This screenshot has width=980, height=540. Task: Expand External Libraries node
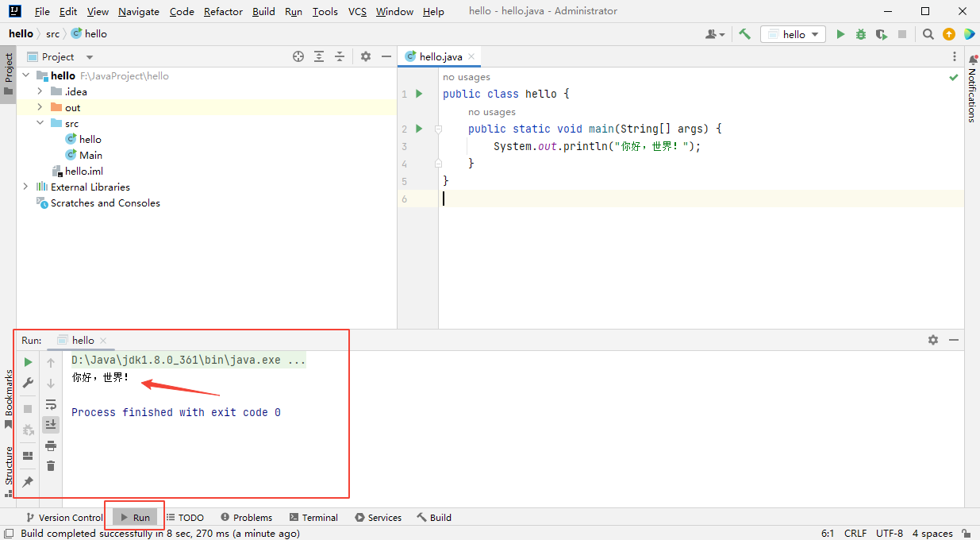(x=26, y=187)
